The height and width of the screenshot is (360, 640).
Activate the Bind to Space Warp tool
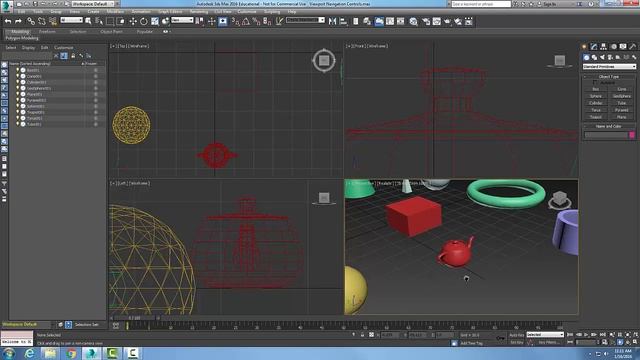point(53,21)
